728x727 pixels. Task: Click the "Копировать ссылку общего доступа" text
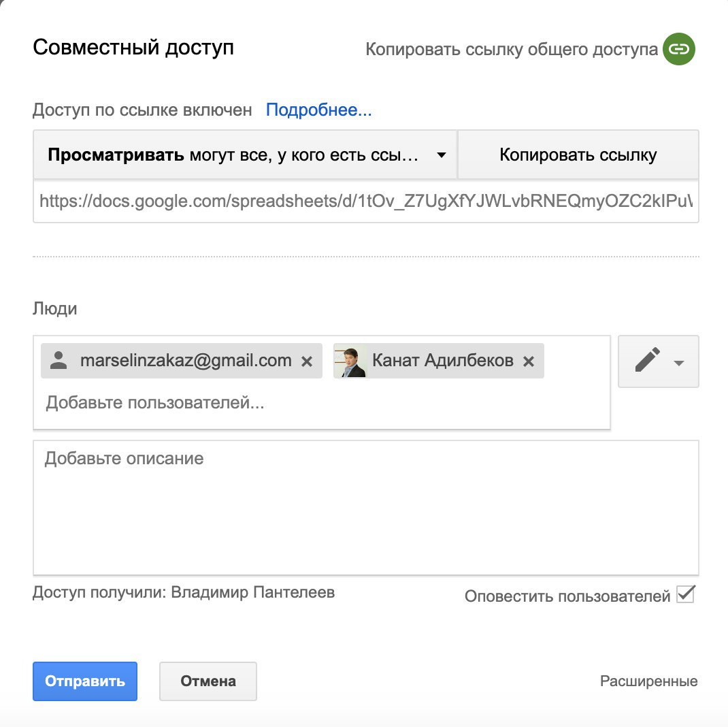(x=512, y=50)
